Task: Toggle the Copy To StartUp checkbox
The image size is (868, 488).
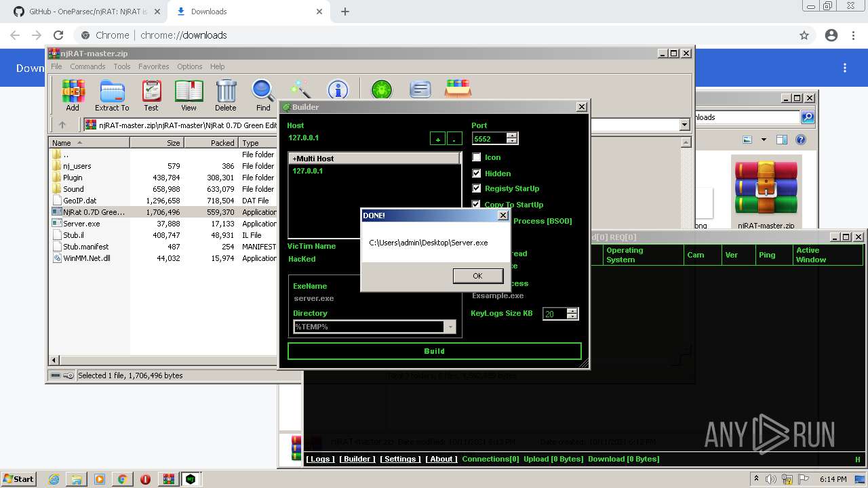Action: [x=477, y=203]
